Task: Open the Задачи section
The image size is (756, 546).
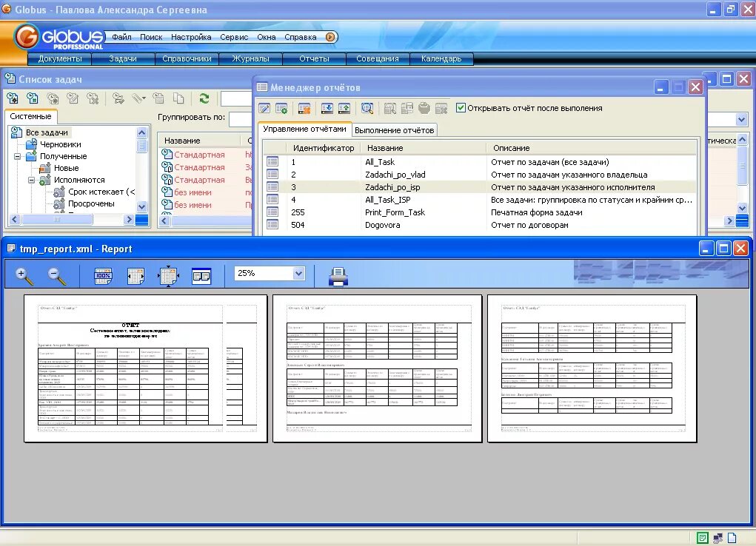Action: click(123, 58)
